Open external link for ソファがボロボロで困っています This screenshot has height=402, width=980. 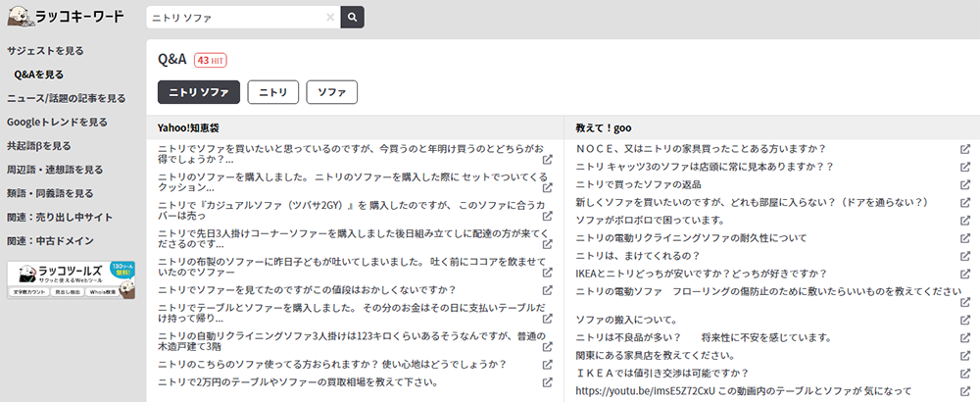[965, 221]
